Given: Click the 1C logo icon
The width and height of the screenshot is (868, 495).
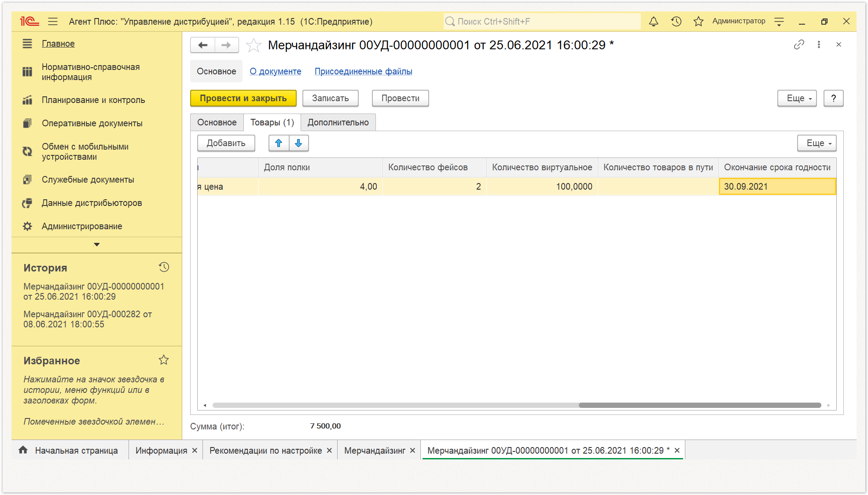Looking at the screenshot, I should [29, 21].
